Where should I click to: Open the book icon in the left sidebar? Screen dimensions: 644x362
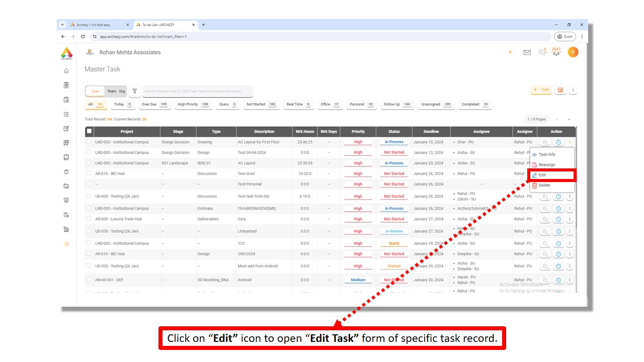[66, 157]
